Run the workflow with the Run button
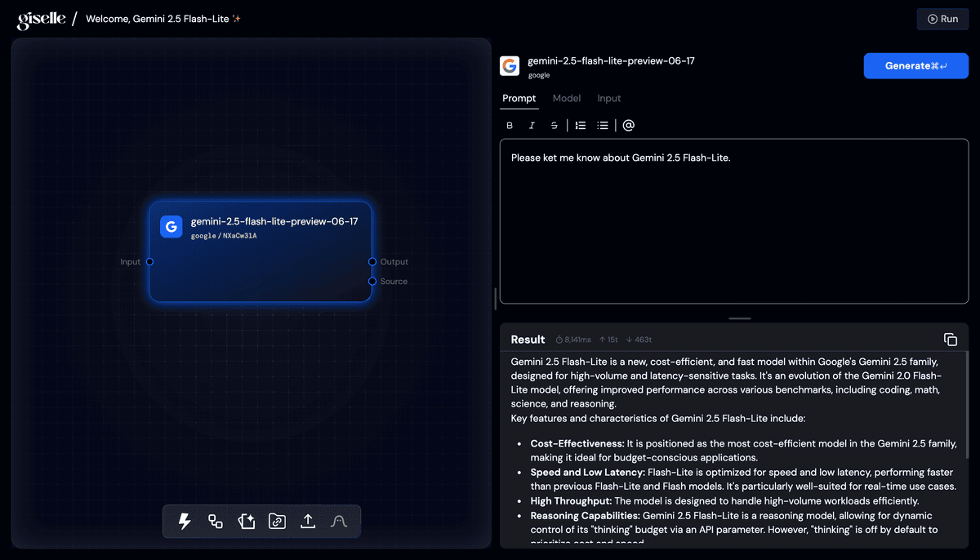980x560 pixels. click(x=942, y=19)
